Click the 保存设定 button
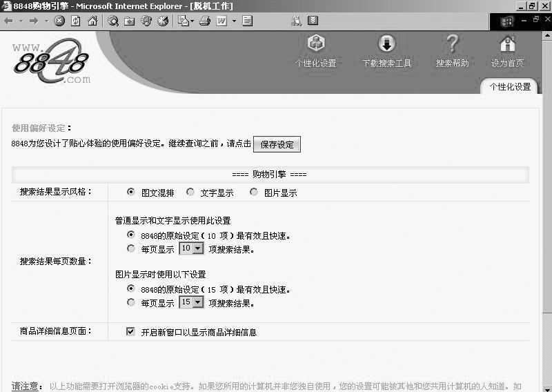Viewport: 552px width, 392px height. [277, 144]
